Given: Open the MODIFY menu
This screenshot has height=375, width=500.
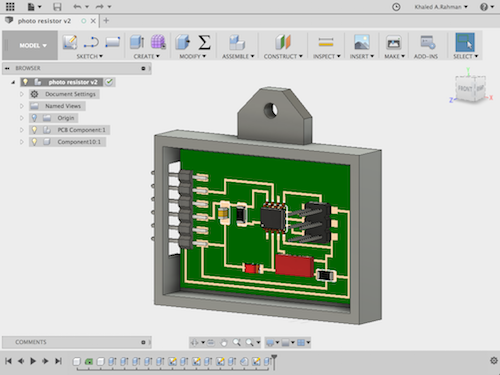Looking at the screenshot, I should [193, 56].
